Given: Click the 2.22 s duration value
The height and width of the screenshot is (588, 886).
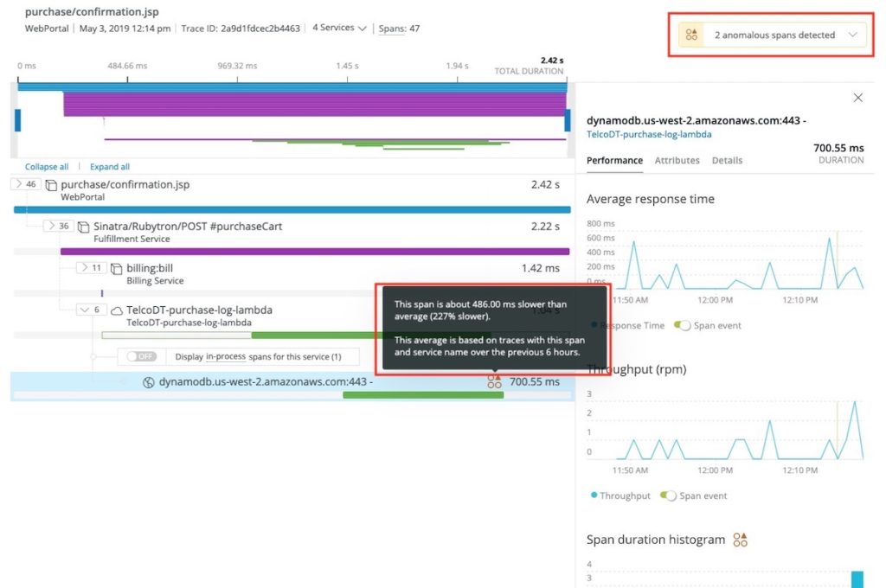Looking at the screenshot, I should click(545, 227).
